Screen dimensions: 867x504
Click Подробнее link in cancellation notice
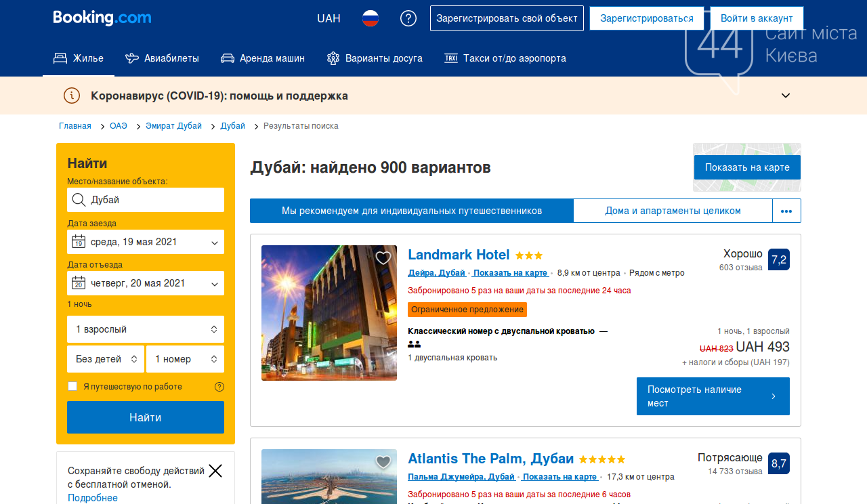point(93,498)
